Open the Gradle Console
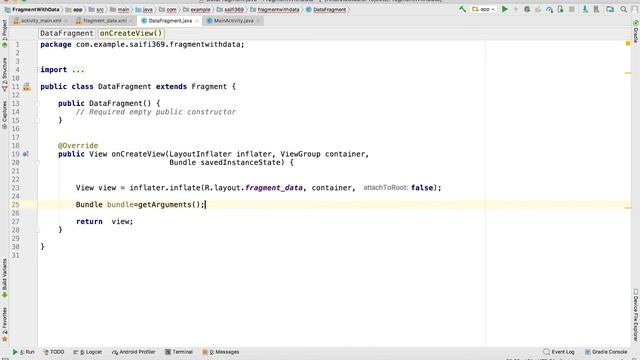This screenshot has height=360, width=640. pos(606,352)
